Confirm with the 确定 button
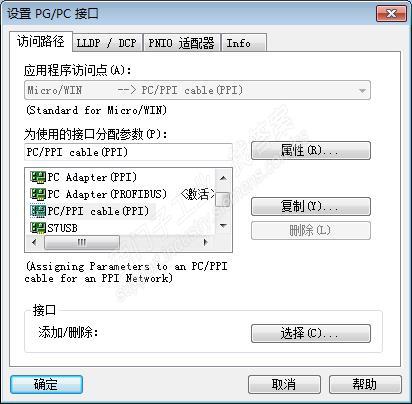 tap(46, 384)
